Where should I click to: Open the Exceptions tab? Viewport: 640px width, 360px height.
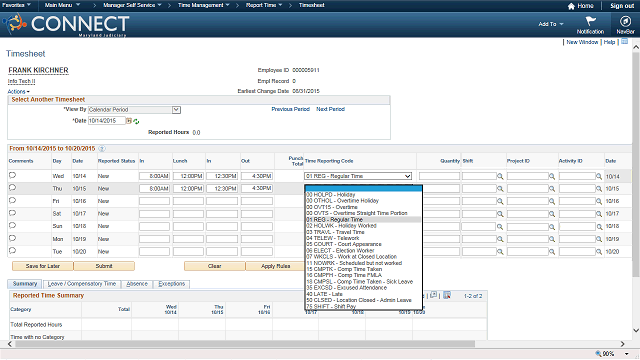click(171, 284)
